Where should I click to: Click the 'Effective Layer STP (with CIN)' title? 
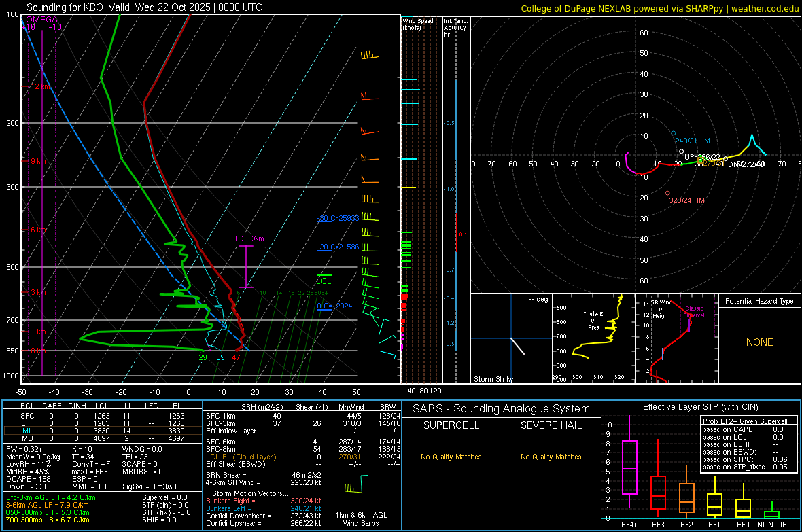point(700,407)
